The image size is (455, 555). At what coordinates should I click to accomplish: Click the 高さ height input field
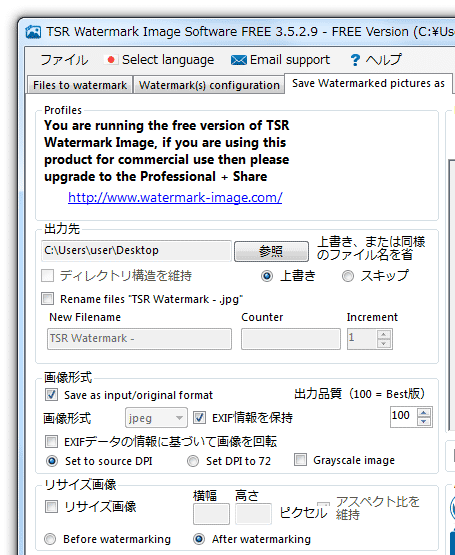(254, 514)
